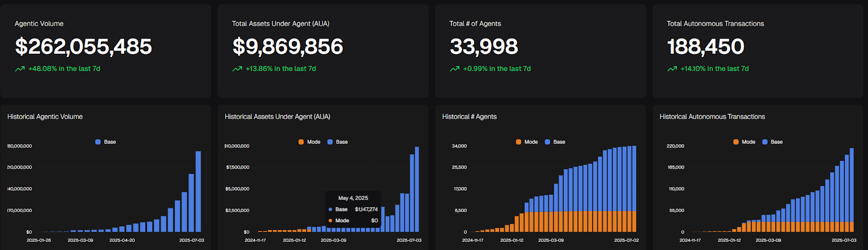Image resolution: width=868 pixels, height=250 pixels.
Task: Click the May 4, 2025 tooltip header
Action: (x=353, y=198)
